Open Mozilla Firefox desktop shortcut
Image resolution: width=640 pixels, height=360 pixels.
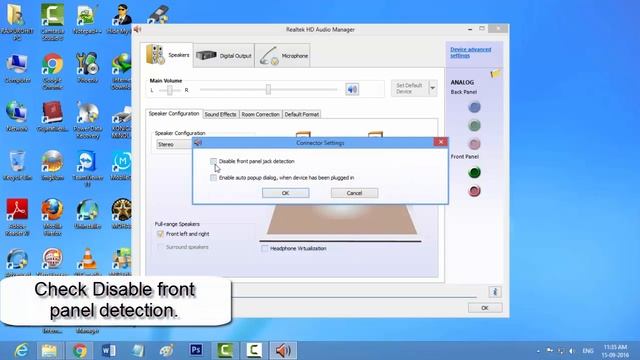coord(53,217)
